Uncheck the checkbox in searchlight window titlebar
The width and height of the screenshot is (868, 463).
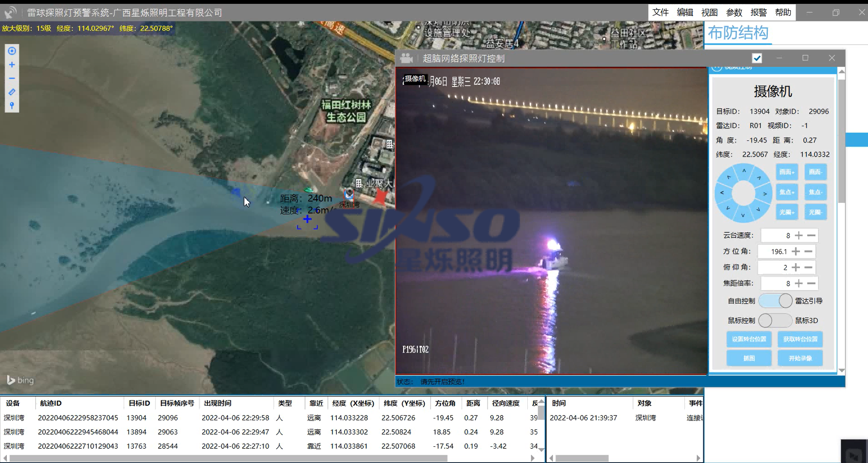[757, 58]
